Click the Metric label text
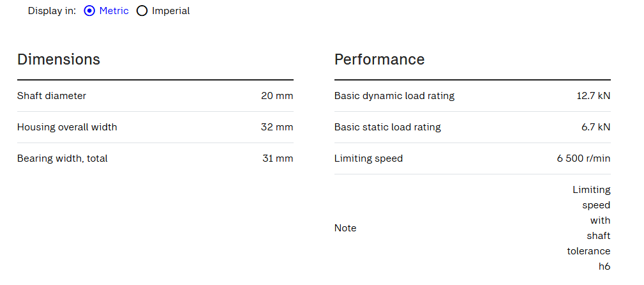 pos(114,11)
